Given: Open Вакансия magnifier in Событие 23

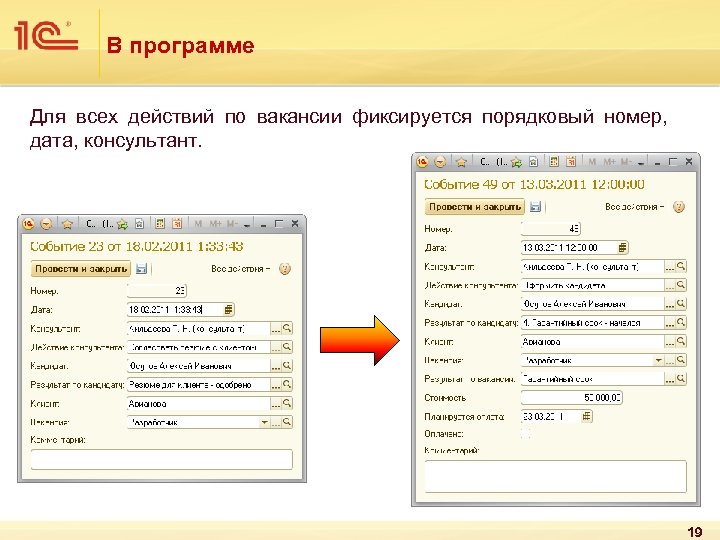Looking at the screenshot, I should click(287, 422).
